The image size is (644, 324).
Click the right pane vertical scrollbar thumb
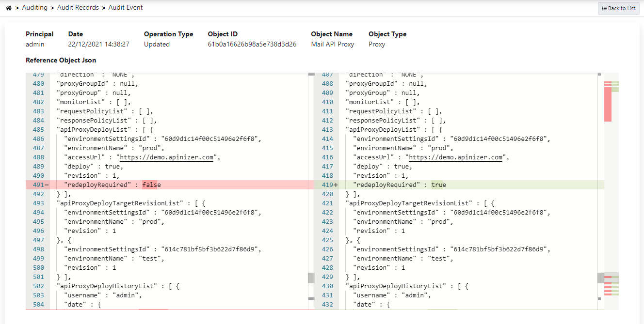600,278
